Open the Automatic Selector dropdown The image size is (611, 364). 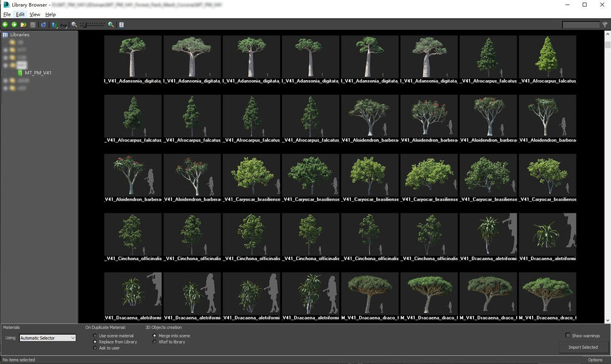pos(47,337)
